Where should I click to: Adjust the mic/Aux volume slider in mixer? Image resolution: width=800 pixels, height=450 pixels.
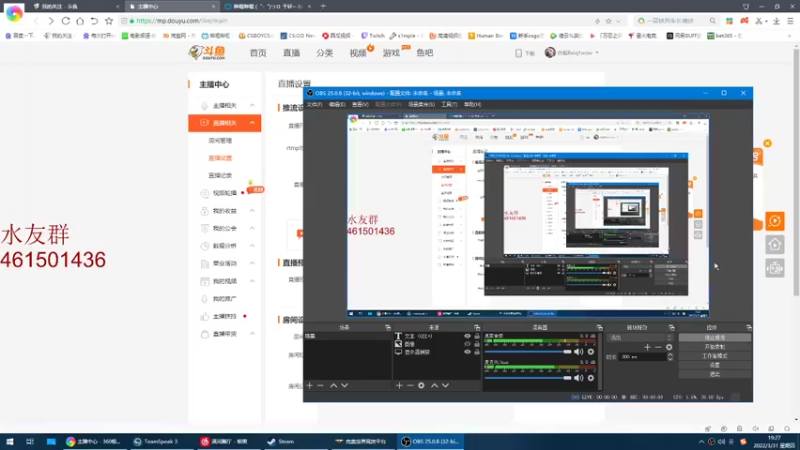[528, 378]
